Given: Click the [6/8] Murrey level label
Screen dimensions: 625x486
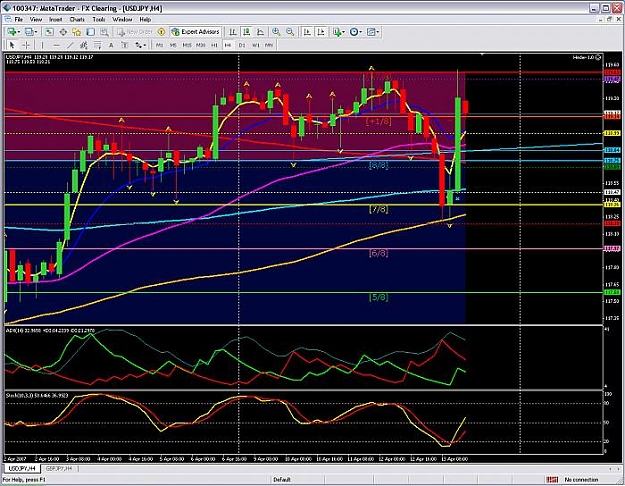Looking at the screenshot, I should 378,253.
